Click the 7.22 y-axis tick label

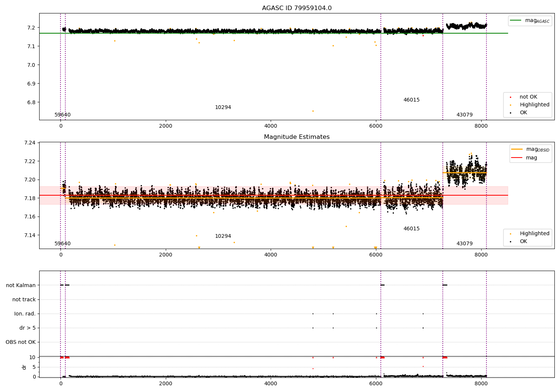(x=30, y=161)
